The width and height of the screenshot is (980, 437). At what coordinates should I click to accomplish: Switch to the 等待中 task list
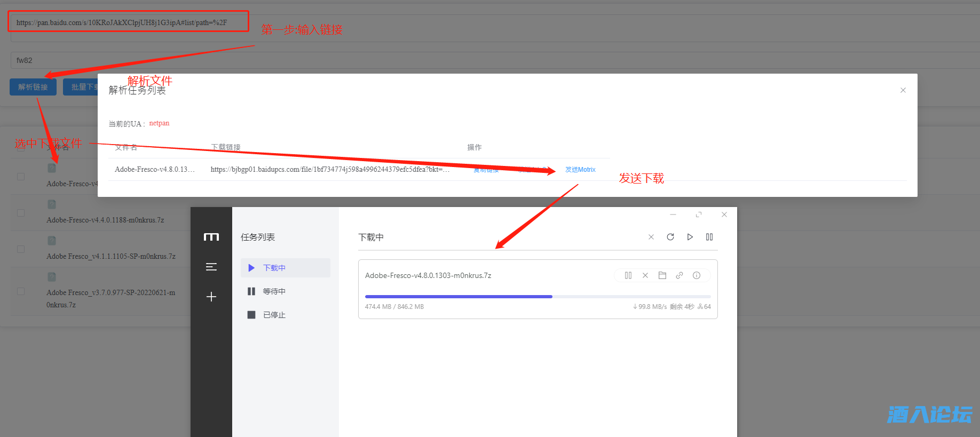(x=274, y=291)
